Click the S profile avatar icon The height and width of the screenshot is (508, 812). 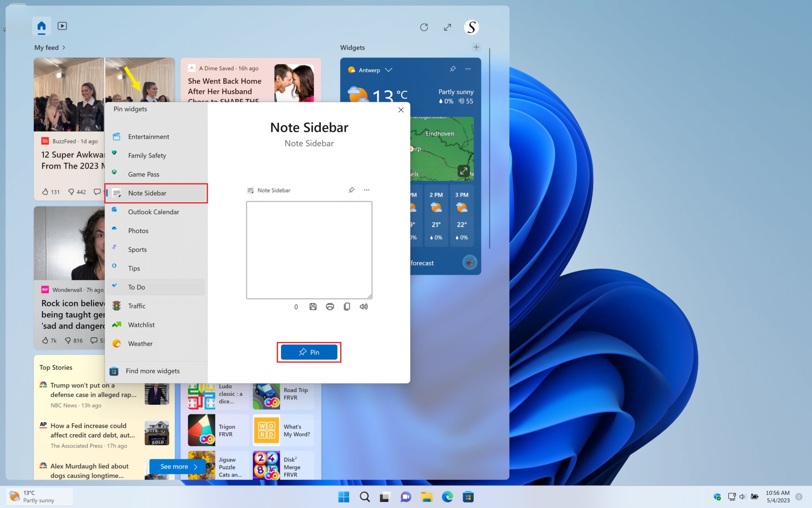point(472,27)
